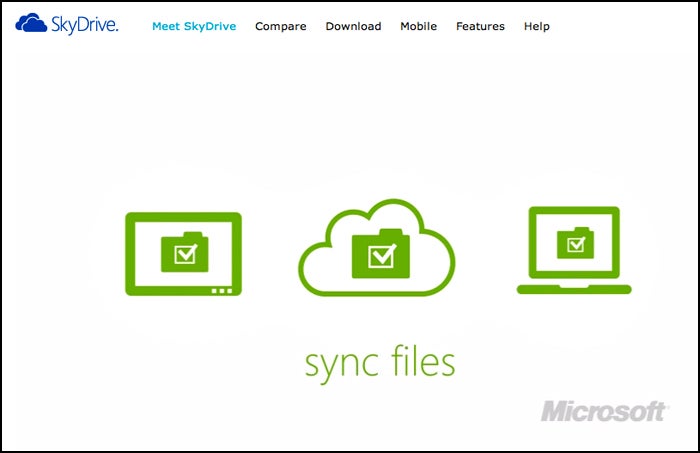Click the green cloud folder icon
Screen dimensions: 700x453
377,248
